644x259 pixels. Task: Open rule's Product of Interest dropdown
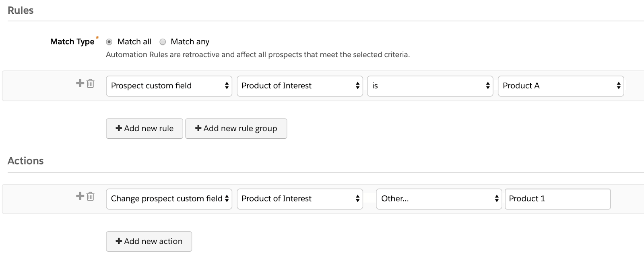point(300,86)
